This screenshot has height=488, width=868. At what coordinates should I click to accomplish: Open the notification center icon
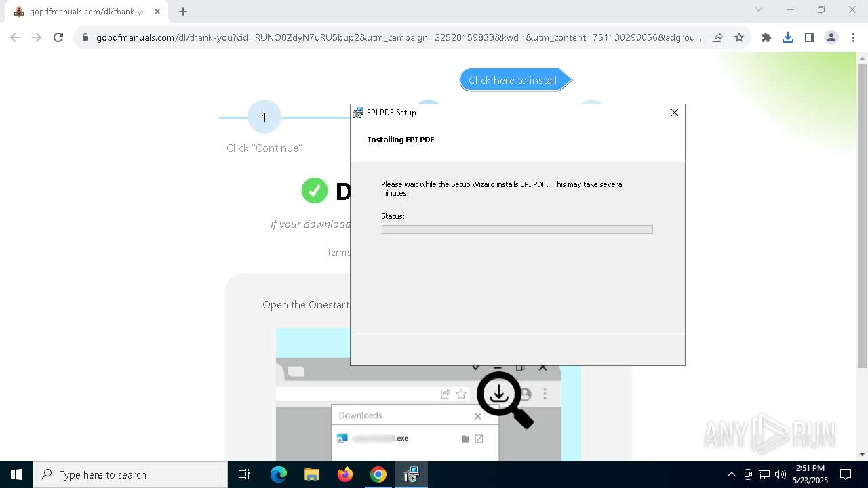(x=846, y=474)
